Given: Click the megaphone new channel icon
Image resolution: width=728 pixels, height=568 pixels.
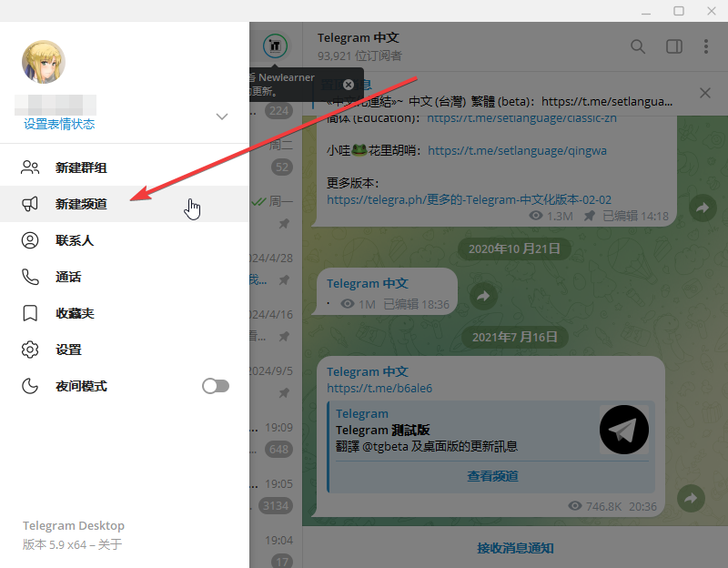Looking at the screenshot, I should click(x=30, y=204).
